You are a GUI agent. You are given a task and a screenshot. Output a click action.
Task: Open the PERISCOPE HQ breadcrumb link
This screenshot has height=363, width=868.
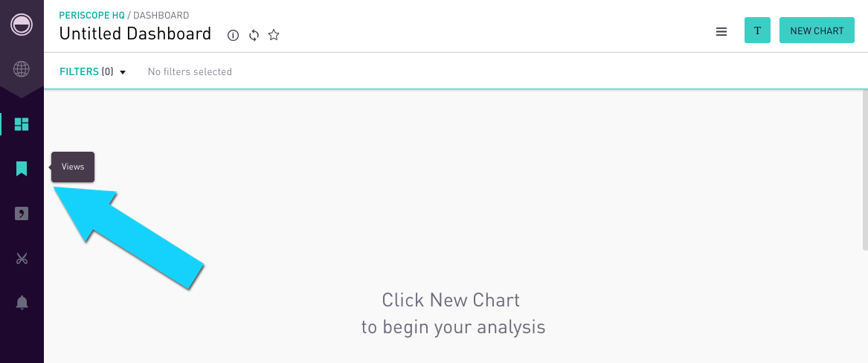(92, 16)
